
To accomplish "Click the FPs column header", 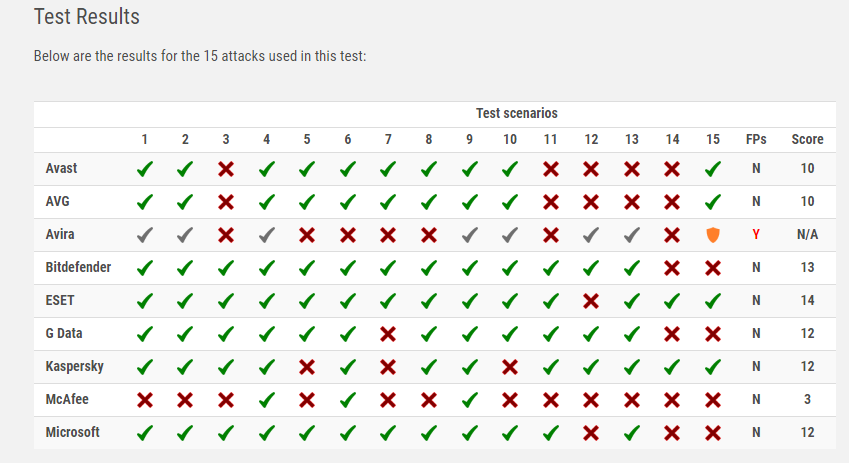I will [x=756, y=139].
